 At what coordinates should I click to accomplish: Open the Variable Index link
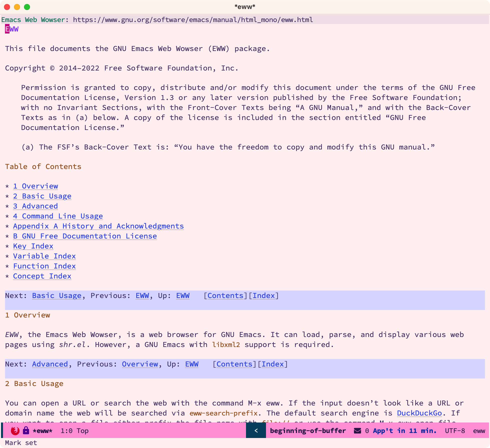point(44,256)
